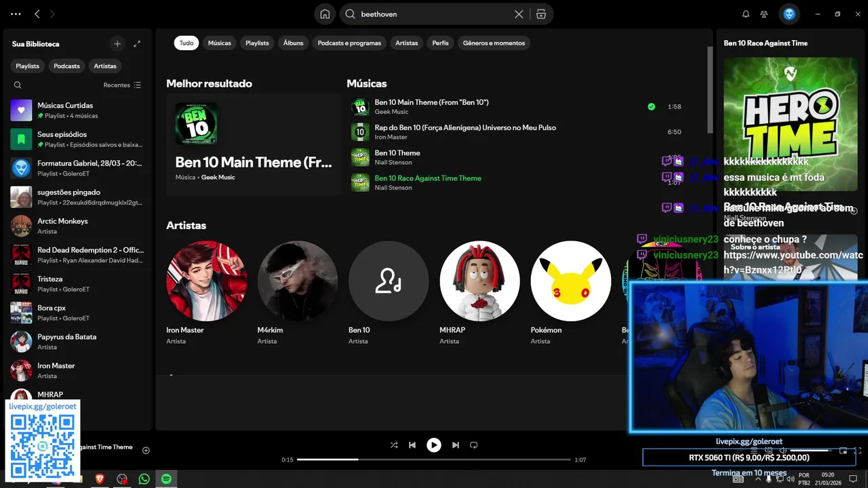Open Papyrus da Batata in library
Screen dimensions: 868x488
pyautogui.click(x=77, y=342)
